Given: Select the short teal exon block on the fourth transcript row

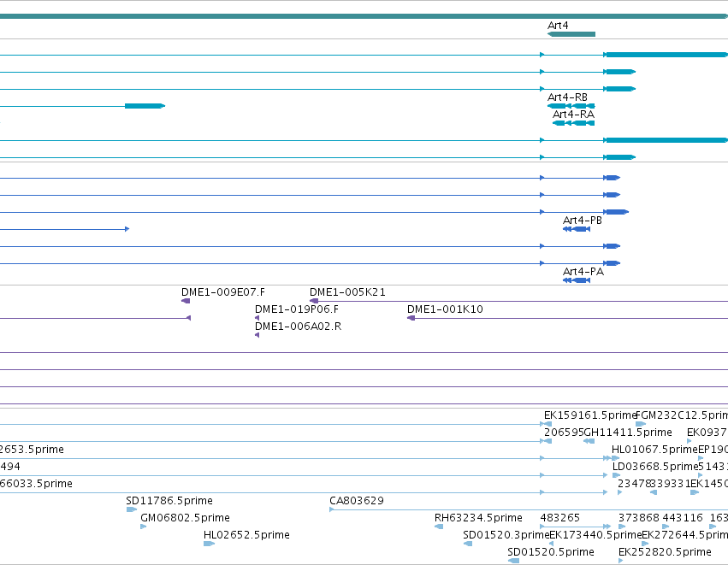Looking at the screenshot, I should pyautogui.click(x=145, y=106).
